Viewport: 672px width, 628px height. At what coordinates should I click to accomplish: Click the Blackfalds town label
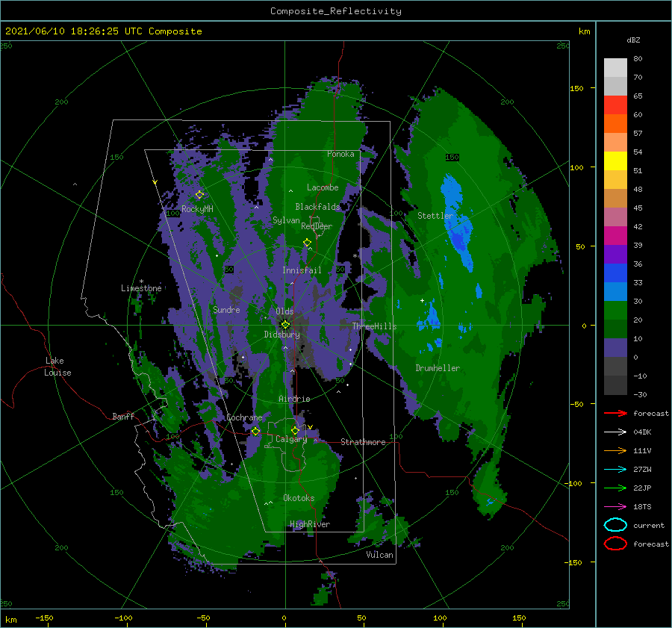tap(317, 207)
